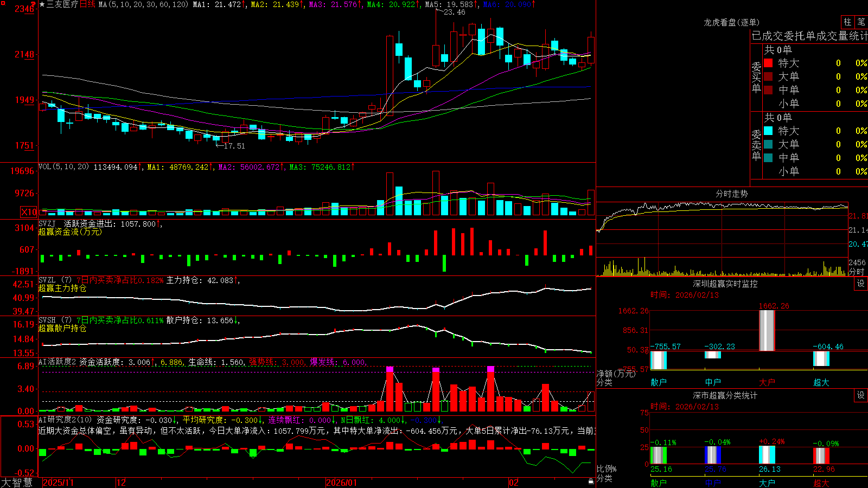Open settings 设 for 深圳超赢实时监控
The width and height of the screenshot is (868, 488).
861,284
